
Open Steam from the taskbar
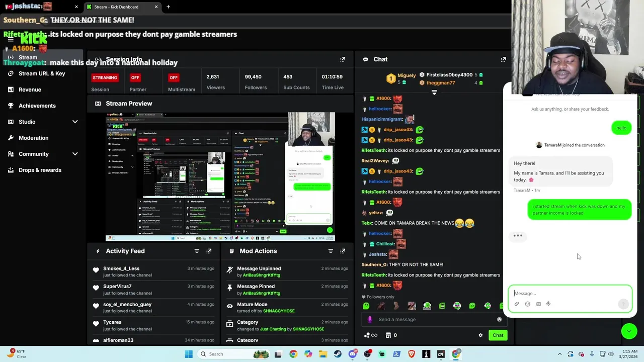coord(338,354)
